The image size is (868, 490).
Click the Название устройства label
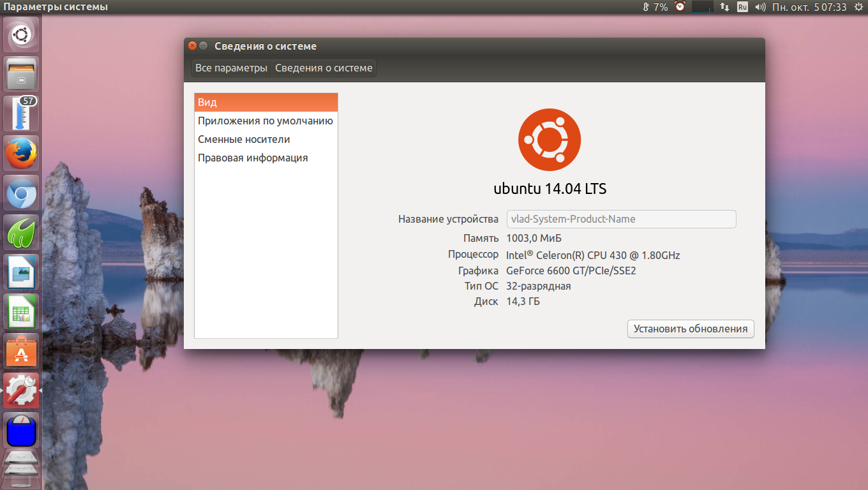coord(448,219)
